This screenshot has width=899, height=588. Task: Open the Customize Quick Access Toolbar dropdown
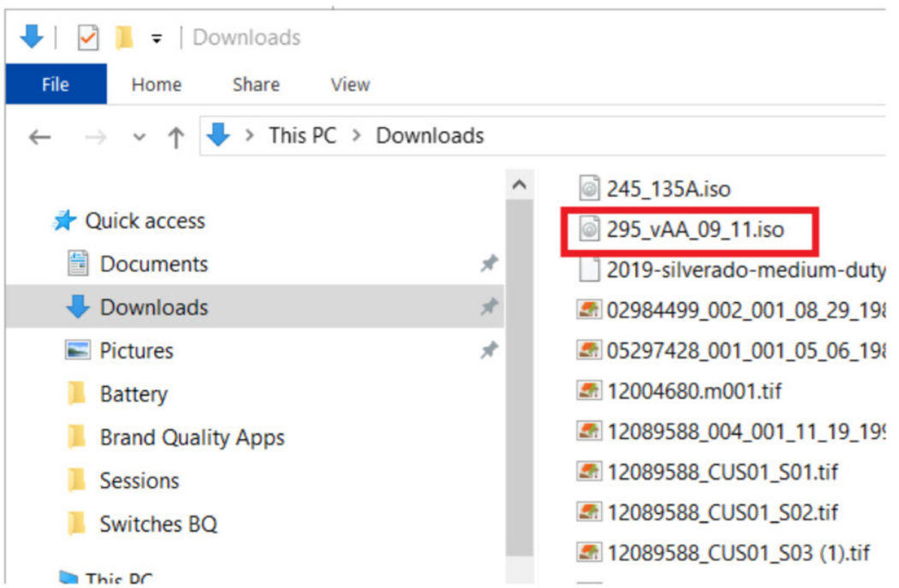(156, 39)
